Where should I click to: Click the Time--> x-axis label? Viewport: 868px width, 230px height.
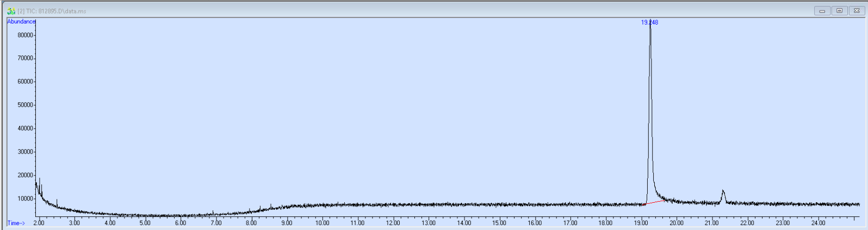click(16, 223)
